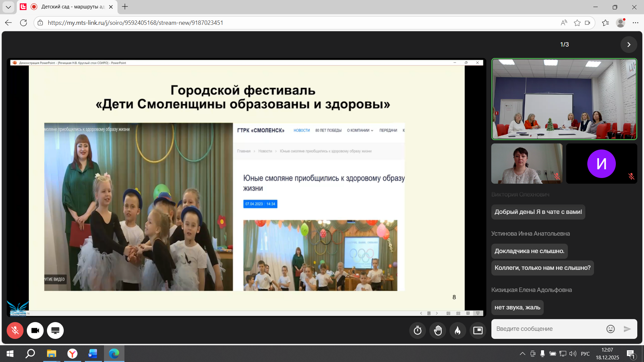Image resolution: width=644 pixels, height=362 pixels.
Task: Open the browser tab search dropdown
Action: [x=8, y=7]
